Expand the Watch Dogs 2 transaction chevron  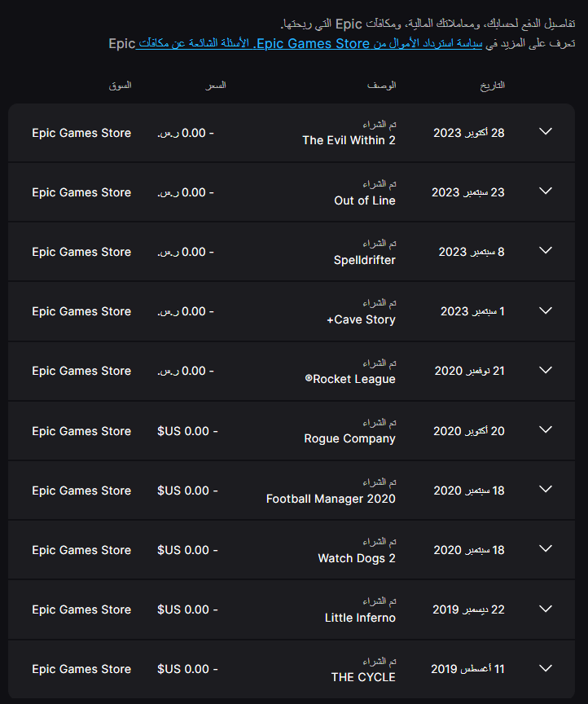pos(546,549)
